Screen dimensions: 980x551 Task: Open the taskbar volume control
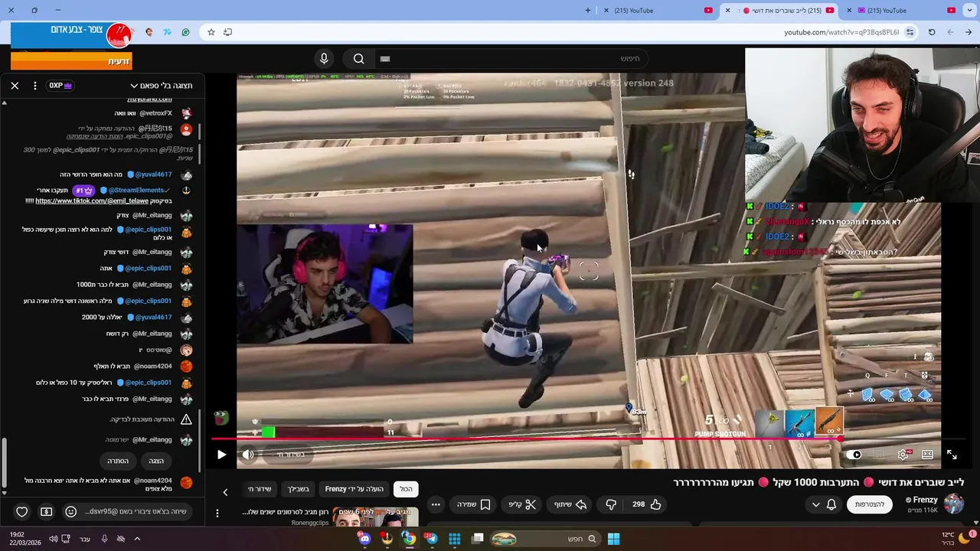pyautogui.click(x=54, y=539)
